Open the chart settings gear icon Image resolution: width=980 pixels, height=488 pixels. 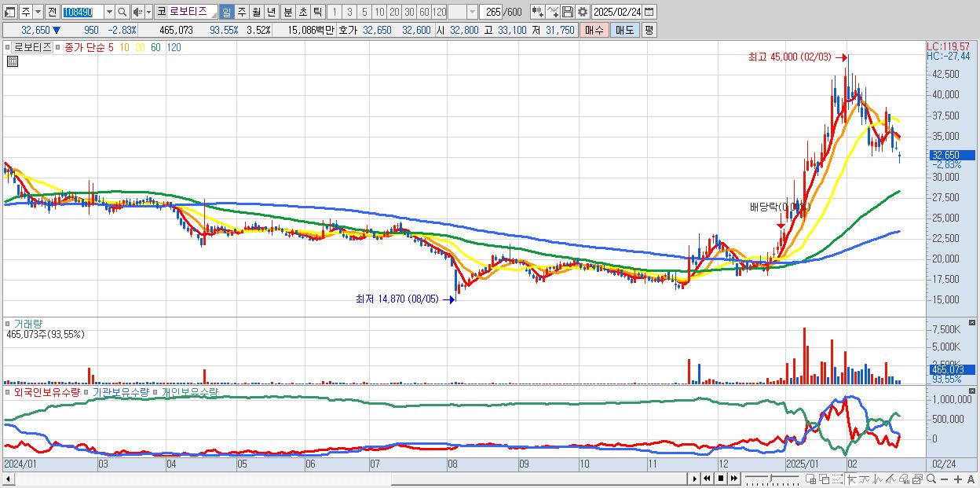583,12
